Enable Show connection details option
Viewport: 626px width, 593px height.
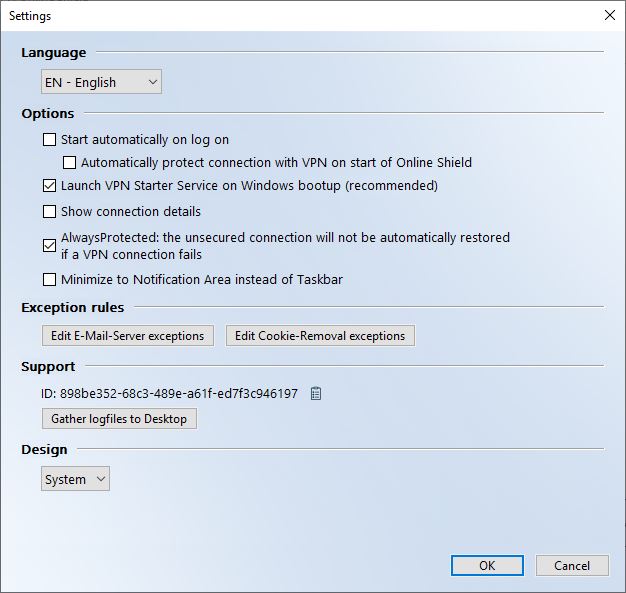click(x=50, y=211)
